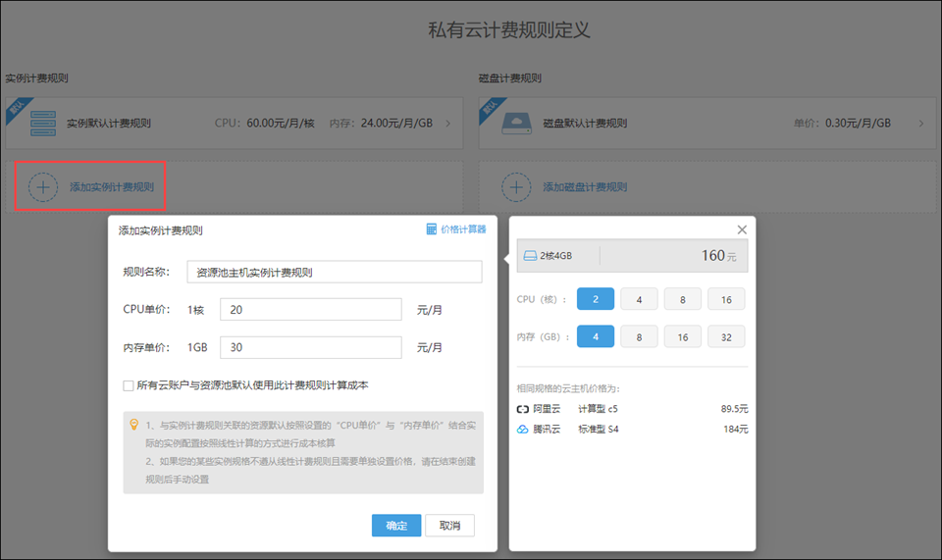Click the price calculator icon

(431, 229)
